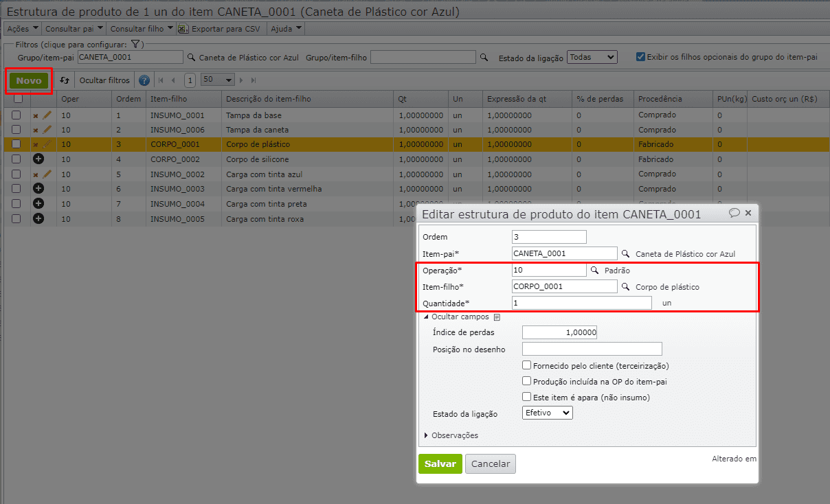Open the Consultar filho menu

[x=141, y=29]
